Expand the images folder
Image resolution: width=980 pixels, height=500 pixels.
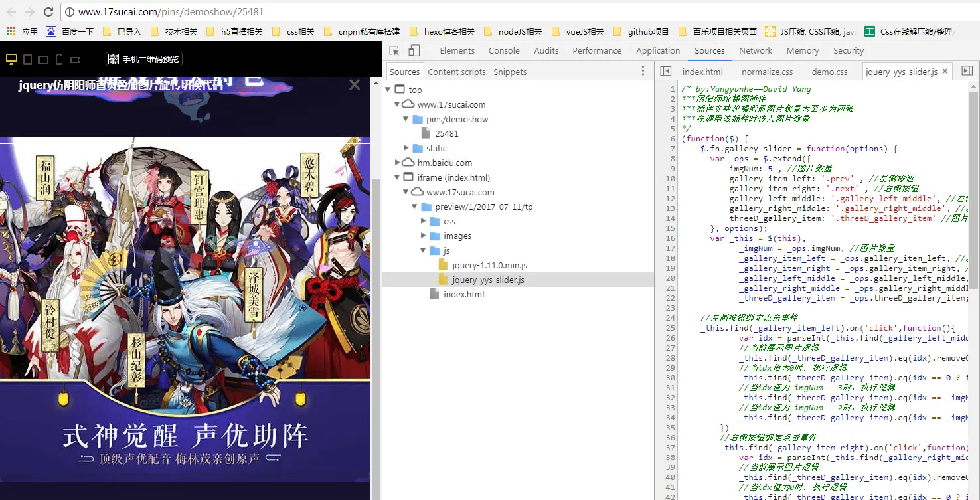(424, 236)
